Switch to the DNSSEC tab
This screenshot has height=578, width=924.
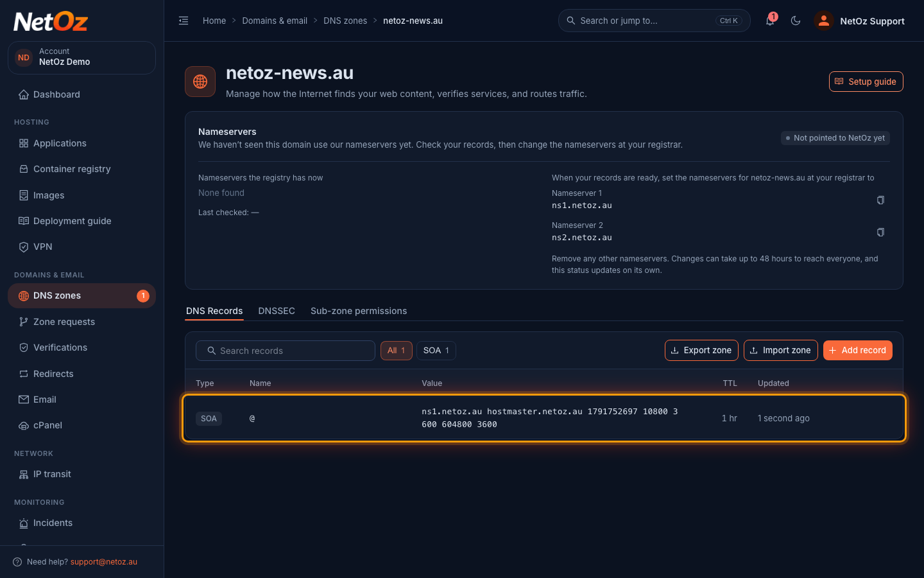tap(277, 311)
